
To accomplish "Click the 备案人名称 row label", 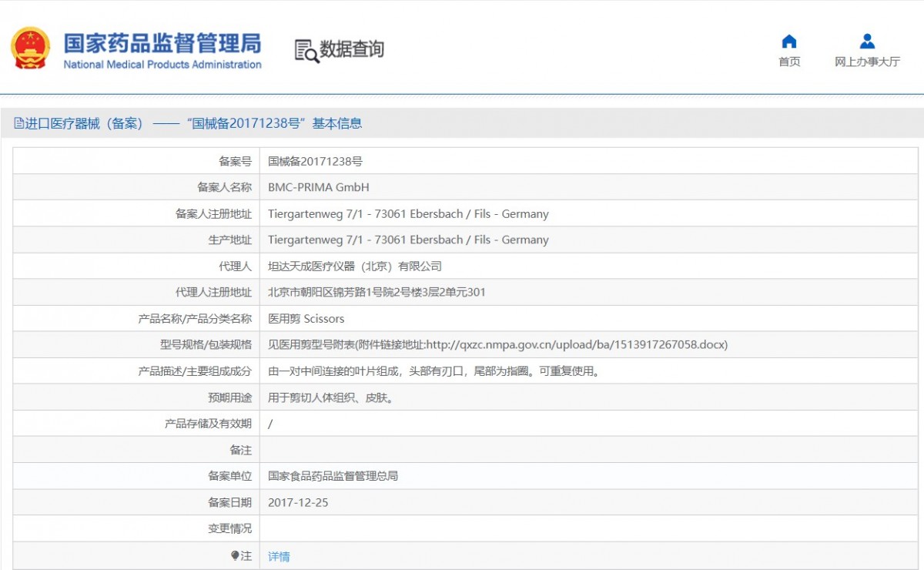I will tap(224, 187).
